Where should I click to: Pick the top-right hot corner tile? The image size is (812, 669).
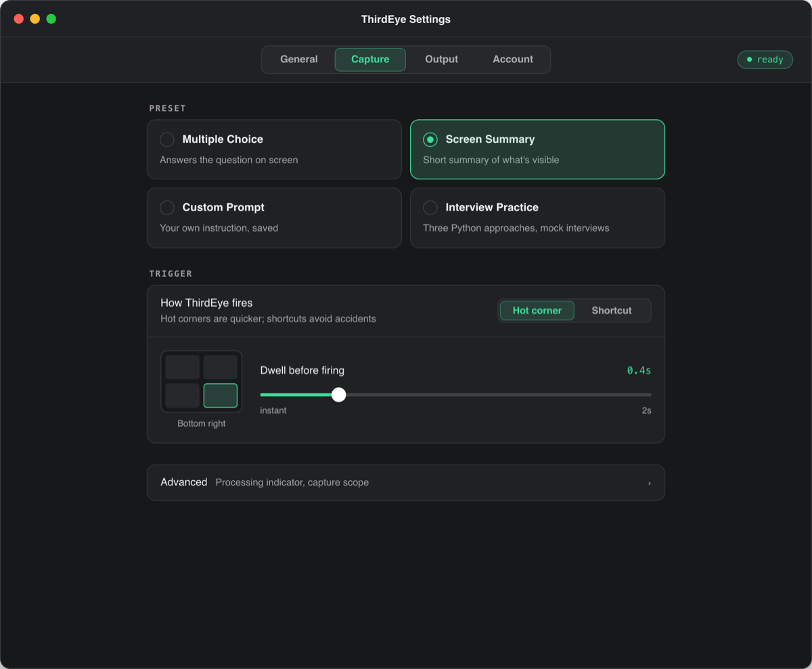tap(221, 367)
